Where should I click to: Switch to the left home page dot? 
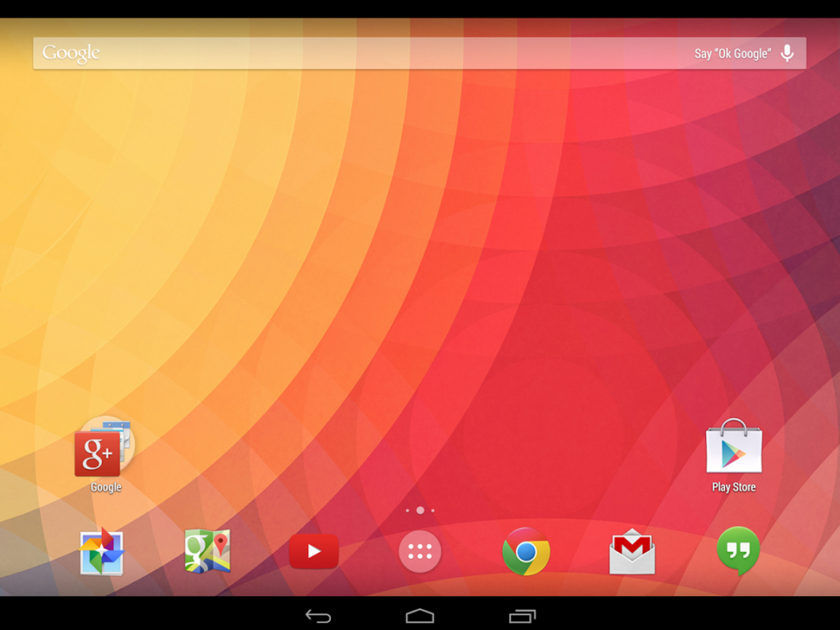(407, 510)
